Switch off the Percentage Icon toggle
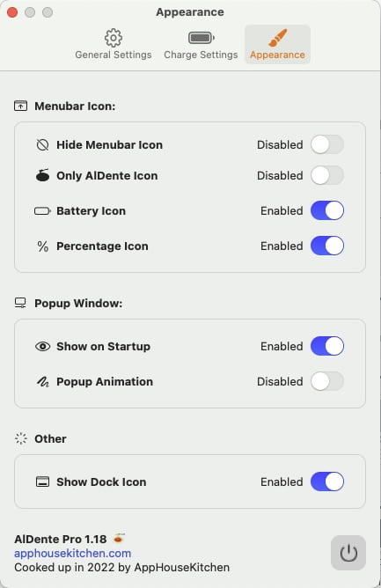The image size is (381, 588). click(327, 246)
